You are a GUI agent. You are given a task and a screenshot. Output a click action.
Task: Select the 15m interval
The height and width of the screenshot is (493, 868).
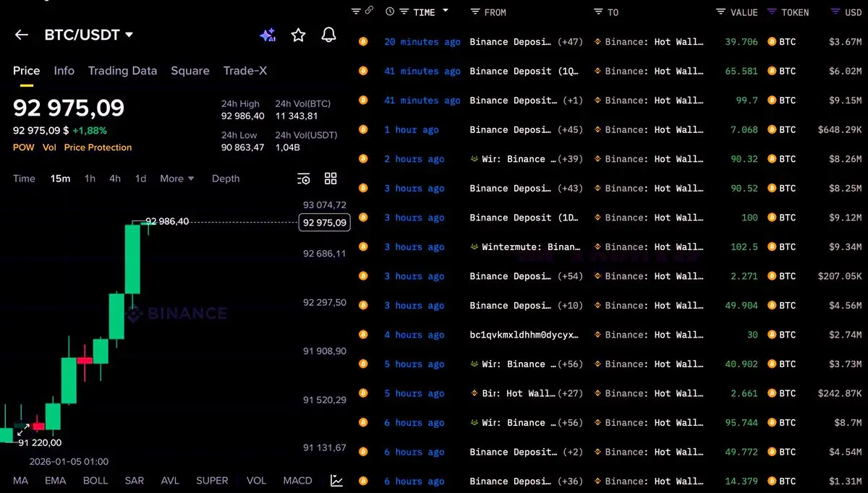(x=60, y=179)
